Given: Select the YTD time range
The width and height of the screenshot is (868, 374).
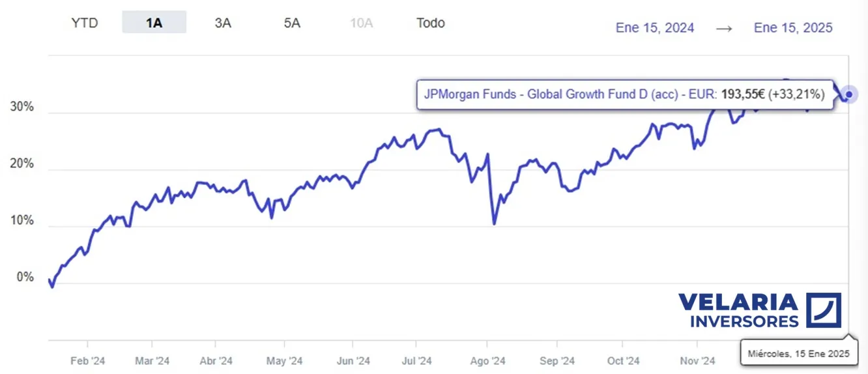Looking at the screenshot, I should point(84,23).
